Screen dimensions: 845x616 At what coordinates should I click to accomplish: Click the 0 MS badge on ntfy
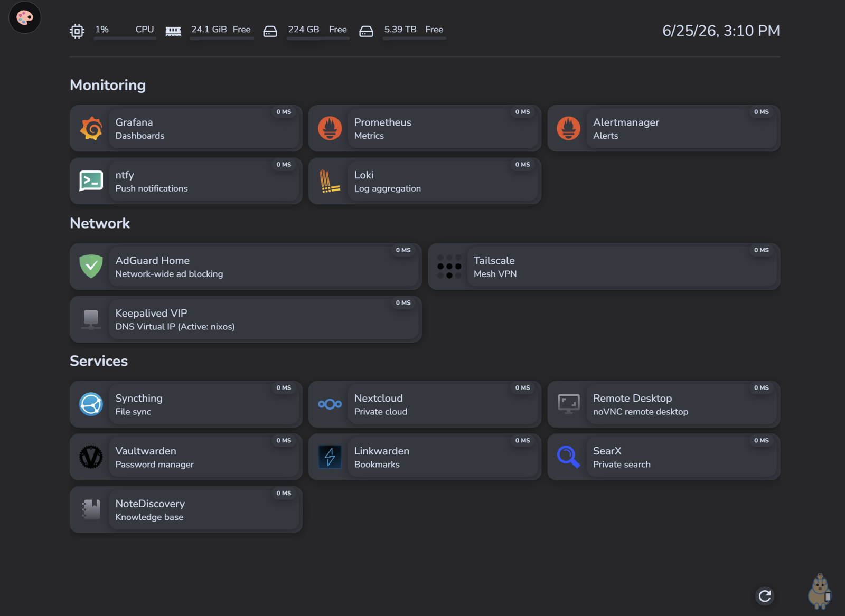pyautogui.click(x=284, y=165)
